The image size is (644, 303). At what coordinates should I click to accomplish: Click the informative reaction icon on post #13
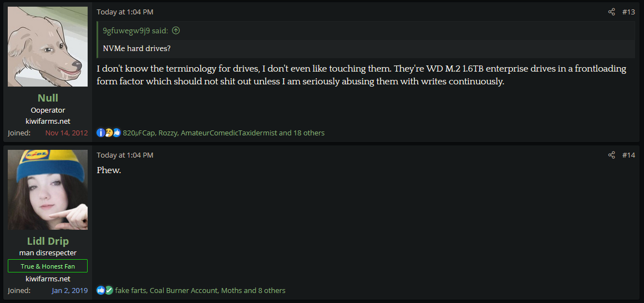tap(100, 133)
